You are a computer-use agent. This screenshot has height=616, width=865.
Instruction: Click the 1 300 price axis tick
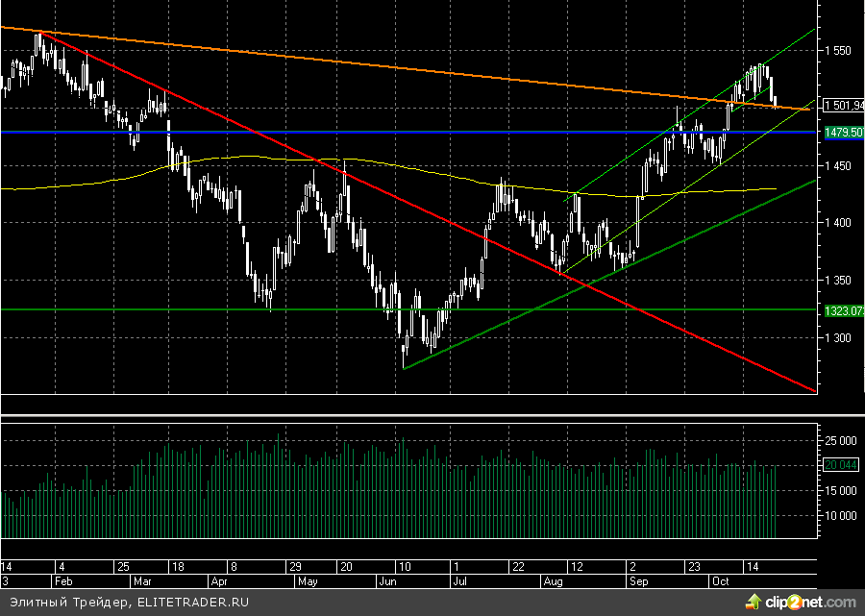pyautogui.click(x=842, y=338)
